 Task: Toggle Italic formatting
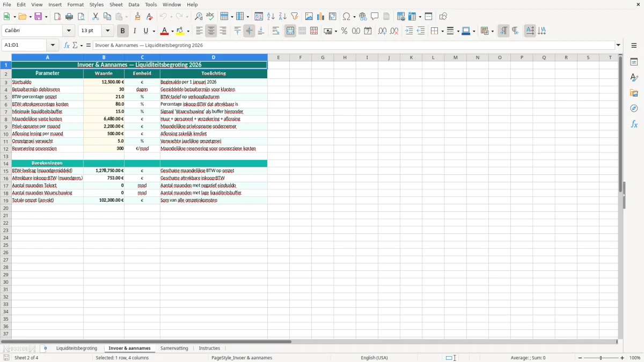135,31
